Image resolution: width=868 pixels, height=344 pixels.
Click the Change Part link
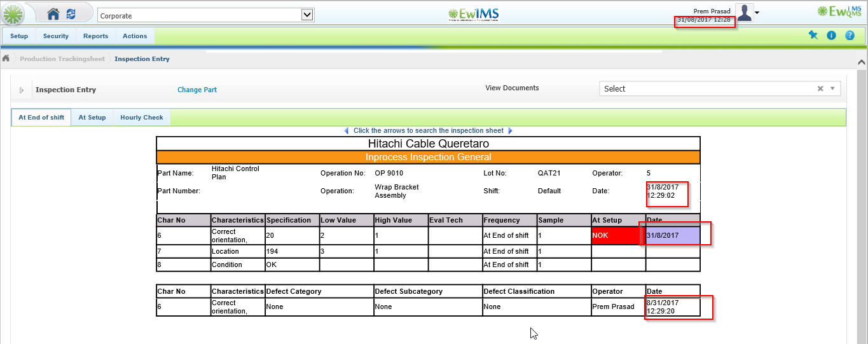(x=197, y=90)
